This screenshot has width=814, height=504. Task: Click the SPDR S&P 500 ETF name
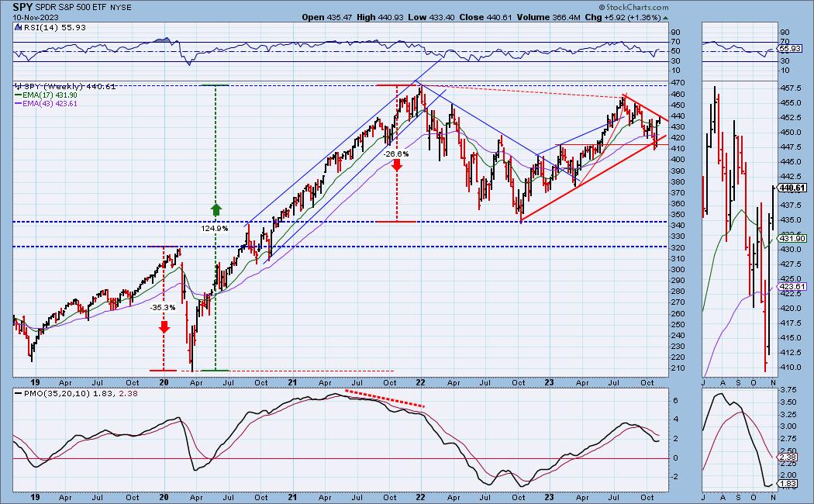point(71,7)
